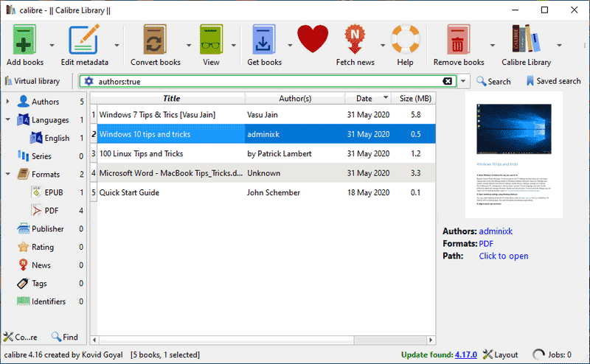Click the Configure tag browser button

[x=21, y=337]
